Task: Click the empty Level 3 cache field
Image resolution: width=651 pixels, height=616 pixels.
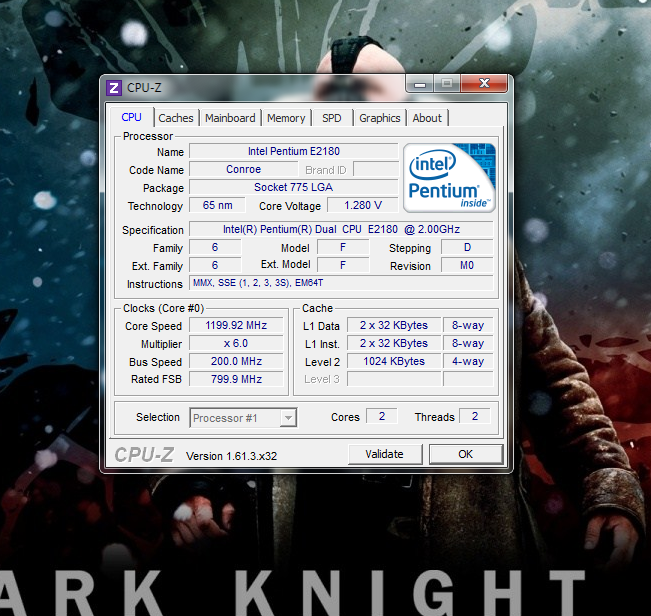Action: [x=394, y=379]
